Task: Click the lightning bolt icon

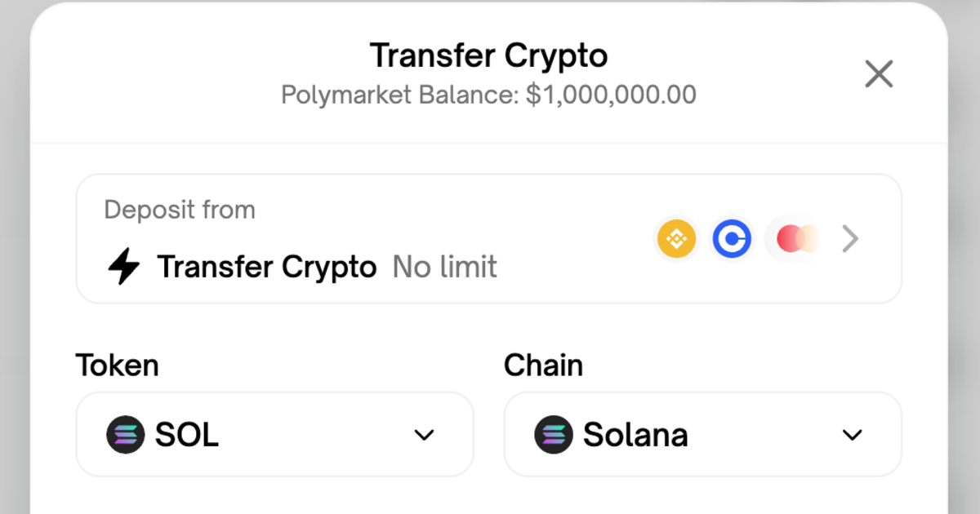Action: pos(124,266)
